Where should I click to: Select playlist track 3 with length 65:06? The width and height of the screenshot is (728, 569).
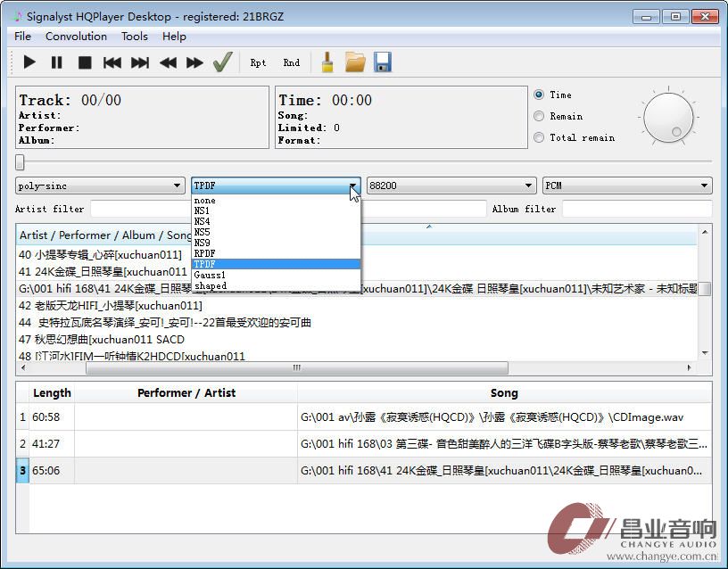[x=365, y=471]
